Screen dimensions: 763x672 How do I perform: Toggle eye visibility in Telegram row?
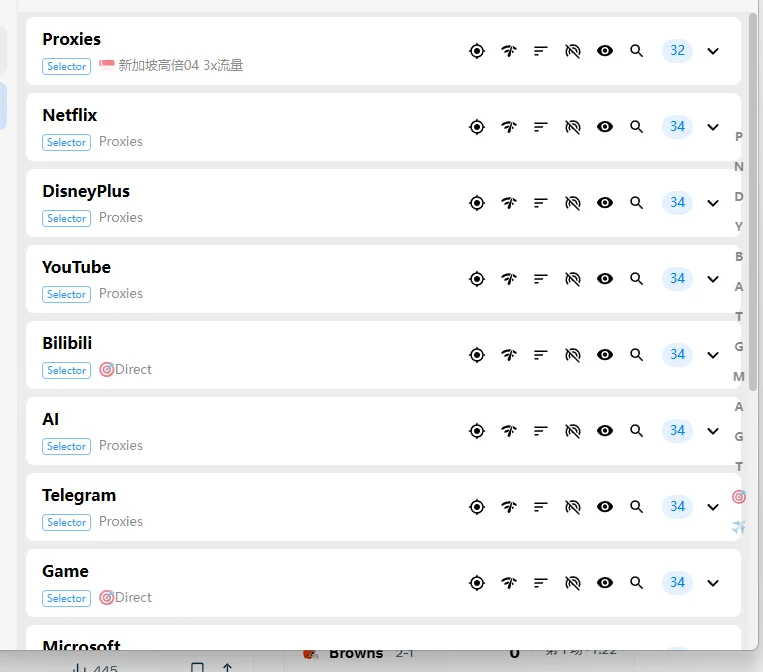(605, 507)
